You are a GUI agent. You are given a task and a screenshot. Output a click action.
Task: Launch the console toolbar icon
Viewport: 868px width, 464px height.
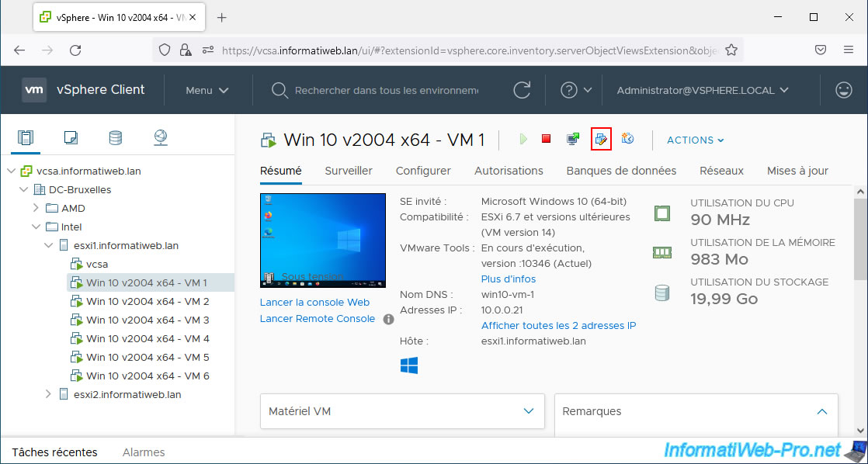[x=573, y=139]
